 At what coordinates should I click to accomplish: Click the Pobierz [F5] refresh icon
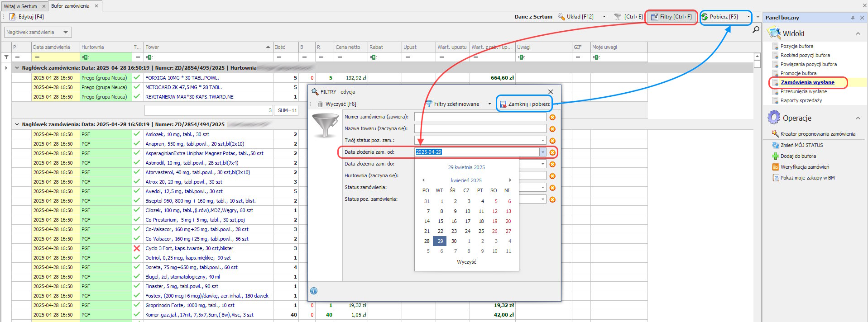(705, 17)
